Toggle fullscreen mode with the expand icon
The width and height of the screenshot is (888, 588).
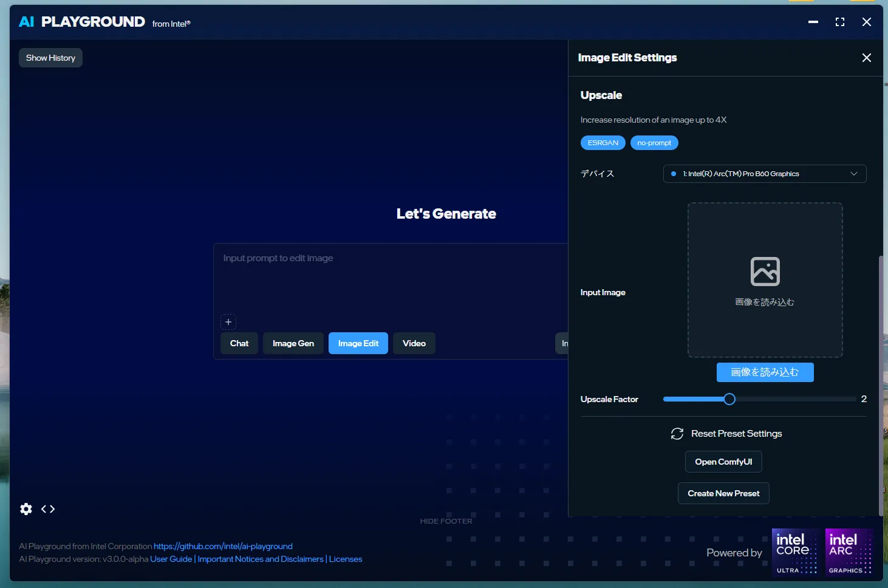(x=840, y=22)
